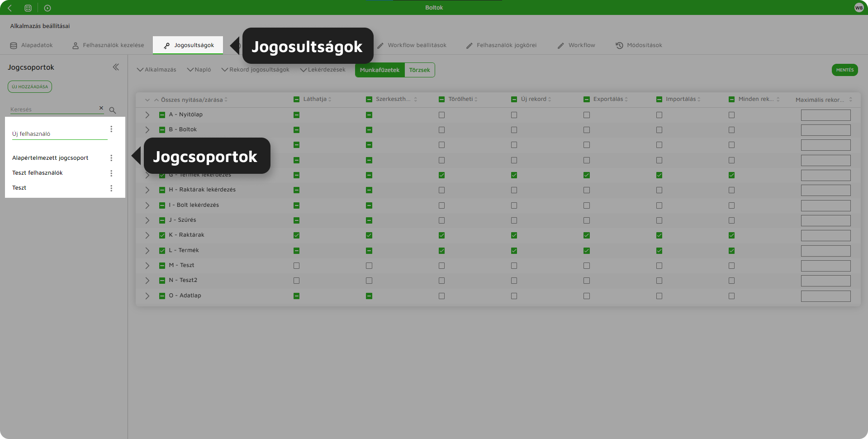
Task: Expand the M - Teszt row
Action: pyautogui.click(x=147, y=266)
